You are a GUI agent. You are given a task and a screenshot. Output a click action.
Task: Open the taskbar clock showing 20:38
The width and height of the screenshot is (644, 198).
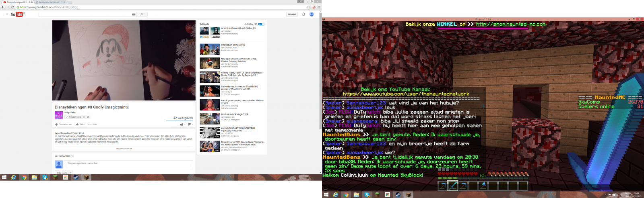[x=636, y=195]
